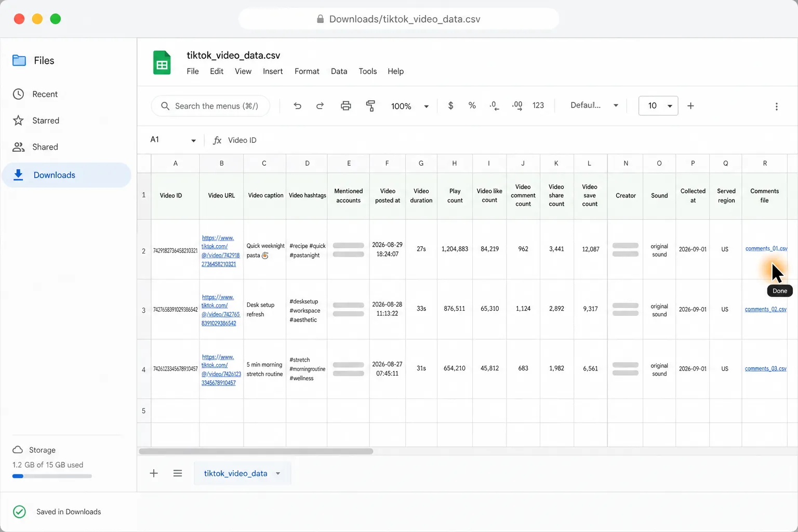Viewport: 798px width, 532px height.
Task: Click the Files folder icon
Action: [19, 61]
